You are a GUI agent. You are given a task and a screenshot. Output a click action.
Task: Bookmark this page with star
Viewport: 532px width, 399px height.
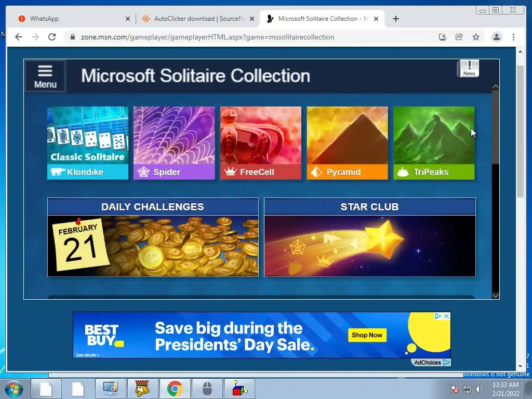(476, 37)
